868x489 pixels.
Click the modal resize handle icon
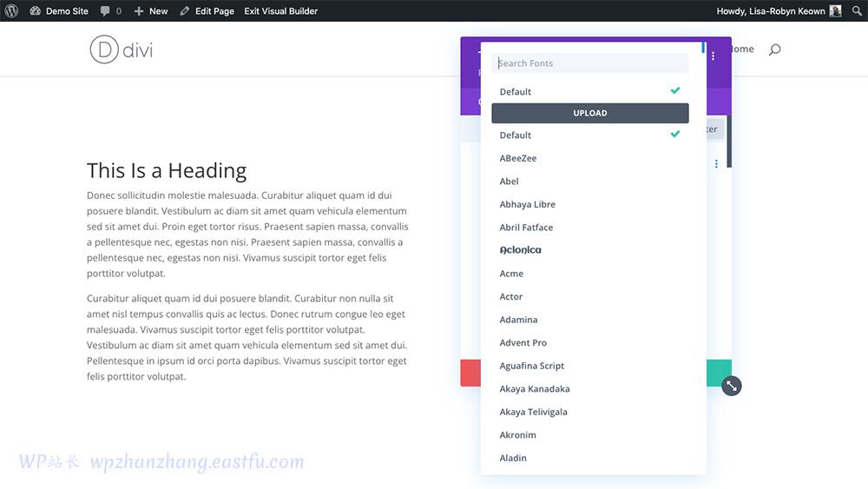[731, 386]
